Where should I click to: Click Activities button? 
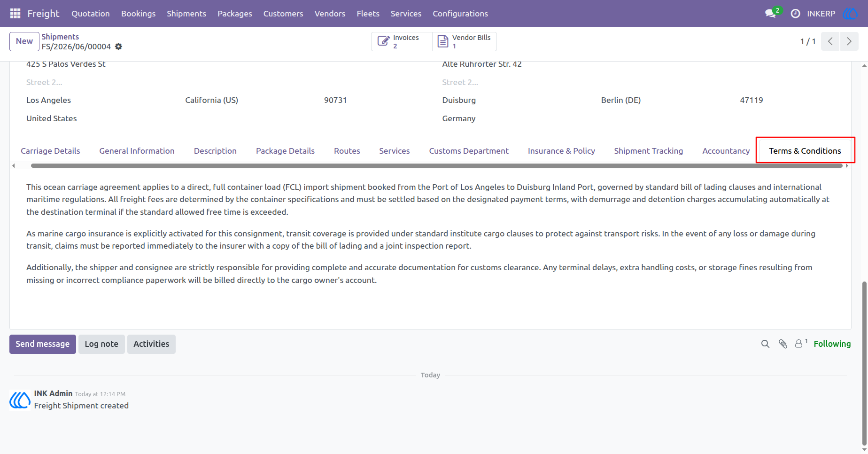(151, 344)
